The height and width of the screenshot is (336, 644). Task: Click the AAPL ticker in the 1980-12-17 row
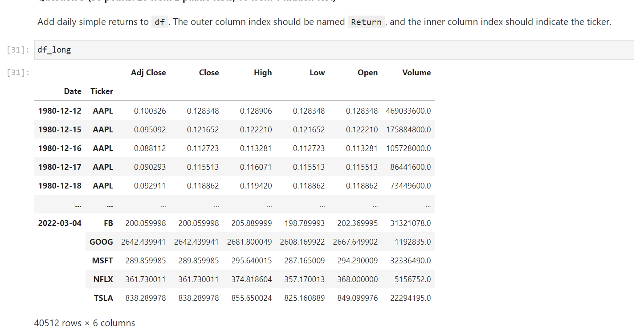(x=103, y=167)
